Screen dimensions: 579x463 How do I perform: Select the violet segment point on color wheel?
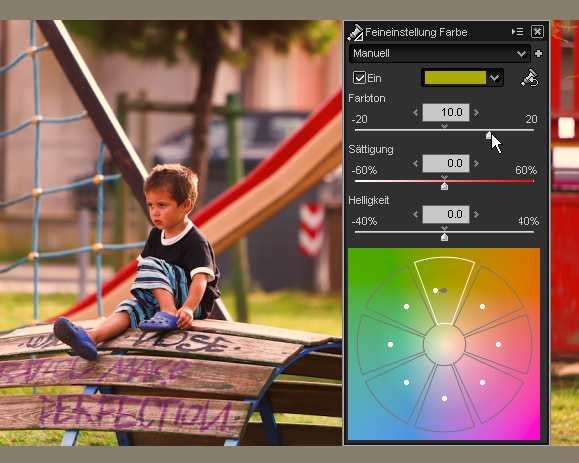click(x=444, y=398)
